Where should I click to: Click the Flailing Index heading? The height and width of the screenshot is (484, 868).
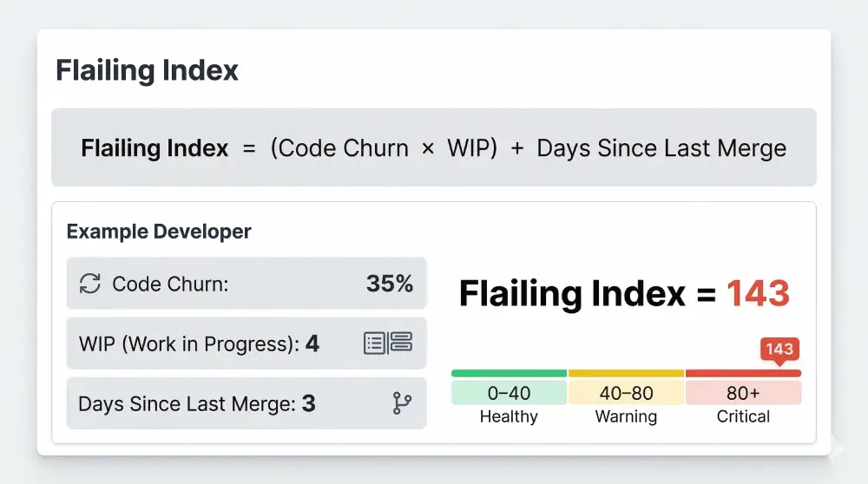coord(147,70)
